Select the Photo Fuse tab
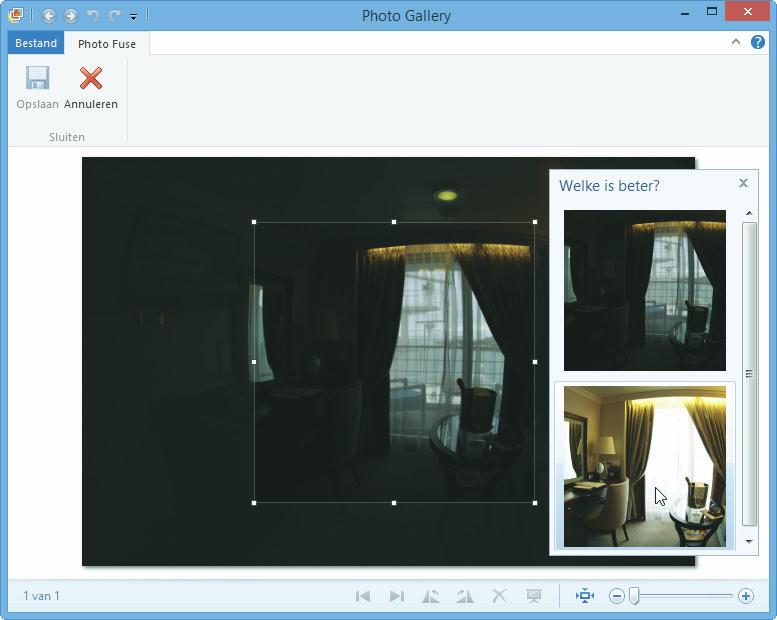This screenshot has width=777, height=620. tap(107, 44)
